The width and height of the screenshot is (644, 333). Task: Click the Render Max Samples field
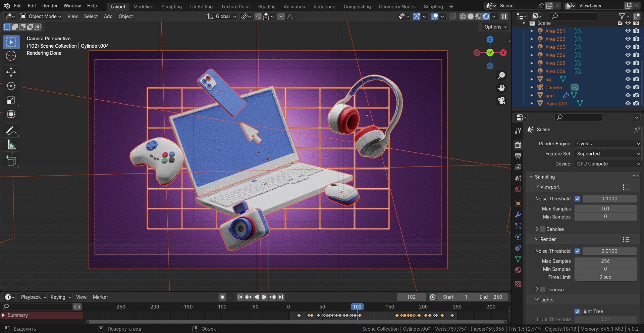(x=605, y=261)
